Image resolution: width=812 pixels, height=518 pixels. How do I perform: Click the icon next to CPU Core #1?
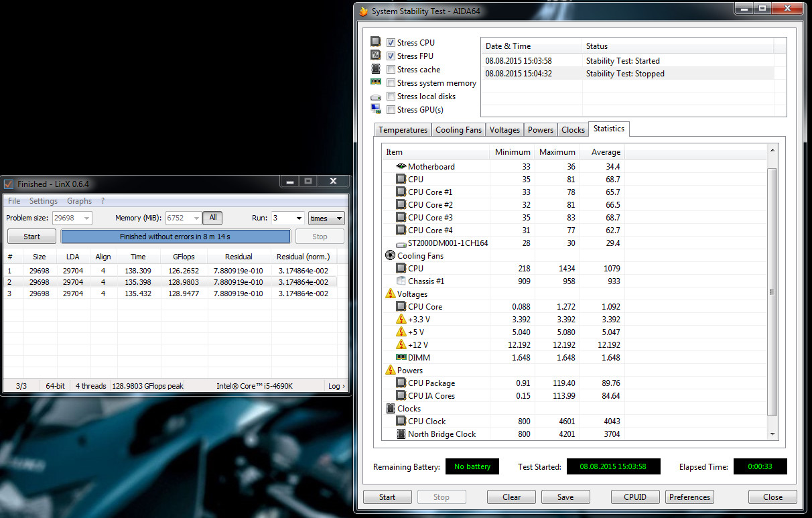401,192
